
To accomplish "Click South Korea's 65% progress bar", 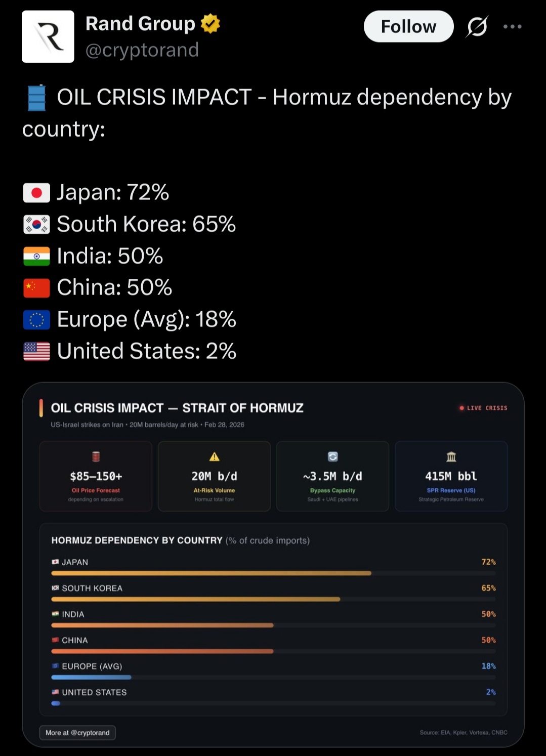I will click(196, 599).
